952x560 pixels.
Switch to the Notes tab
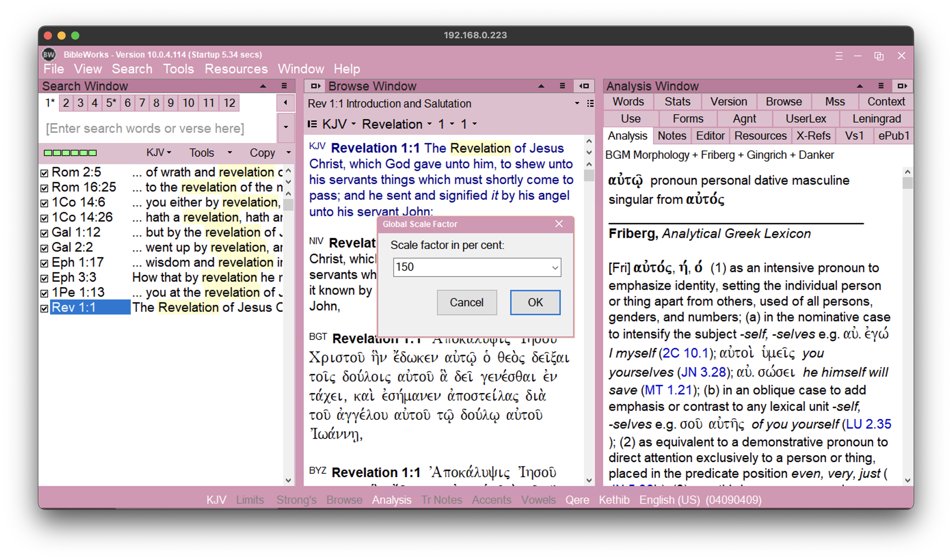pyautogui.click(x=672, y=136)
